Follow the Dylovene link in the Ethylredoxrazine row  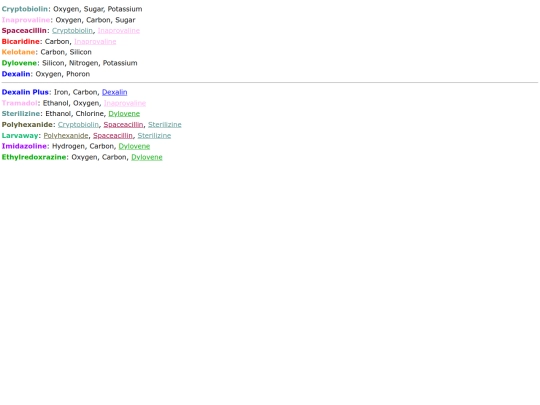[147, 157]
